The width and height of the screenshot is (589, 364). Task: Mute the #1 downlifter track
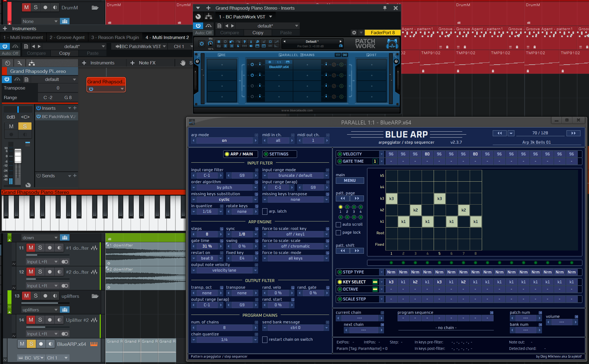coord(31,248)
